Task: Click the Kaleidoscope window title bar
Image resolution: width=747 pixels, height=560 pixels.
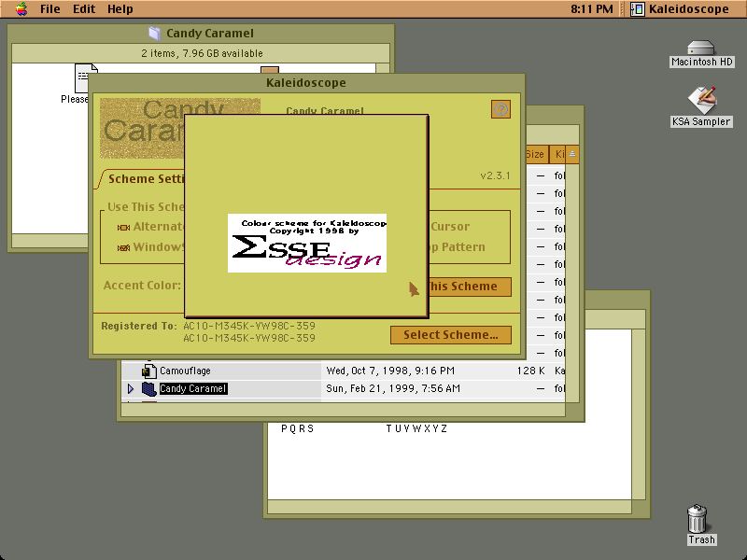Action: [306, 83]
